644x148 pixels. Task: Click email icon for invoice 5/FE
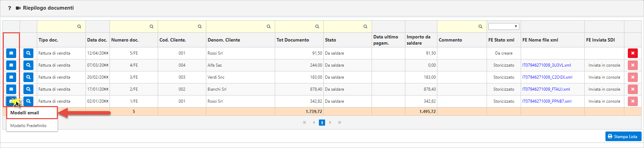[11, 53]
